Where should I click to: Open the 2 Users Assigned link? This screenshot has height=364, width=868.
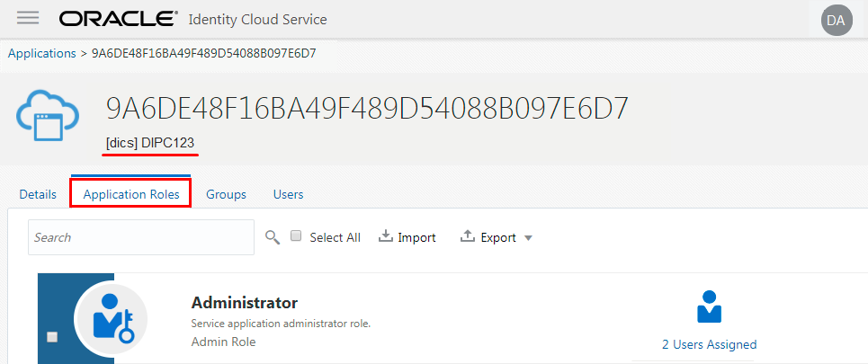click(709, 344)
